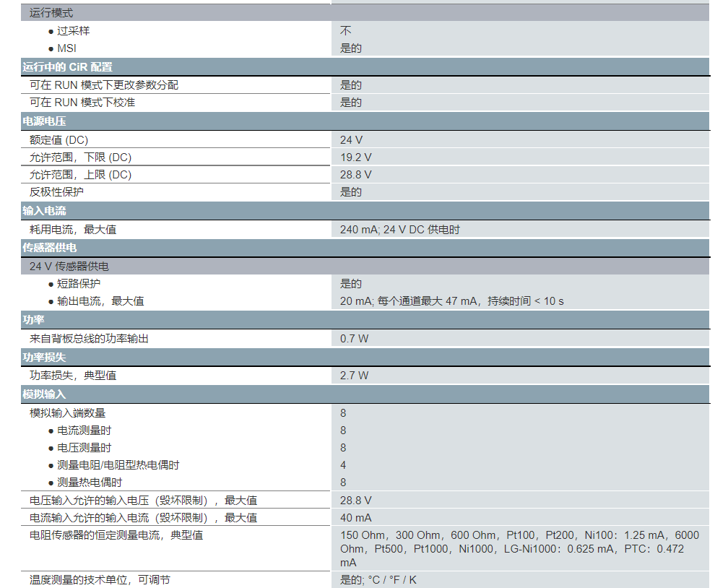
Task: Click the "是的; °C / °F / K" value
Action: pos(378,580)
